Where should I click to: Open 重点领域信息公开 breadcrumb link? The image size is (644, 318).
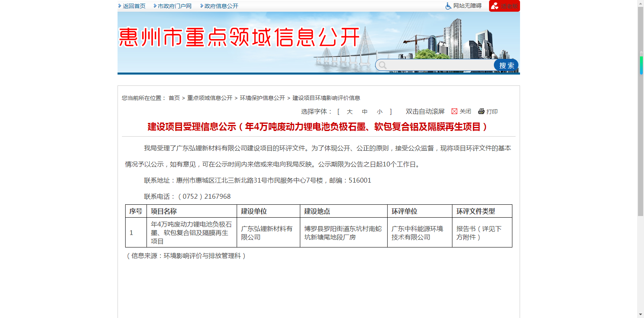tap(210, 98)
